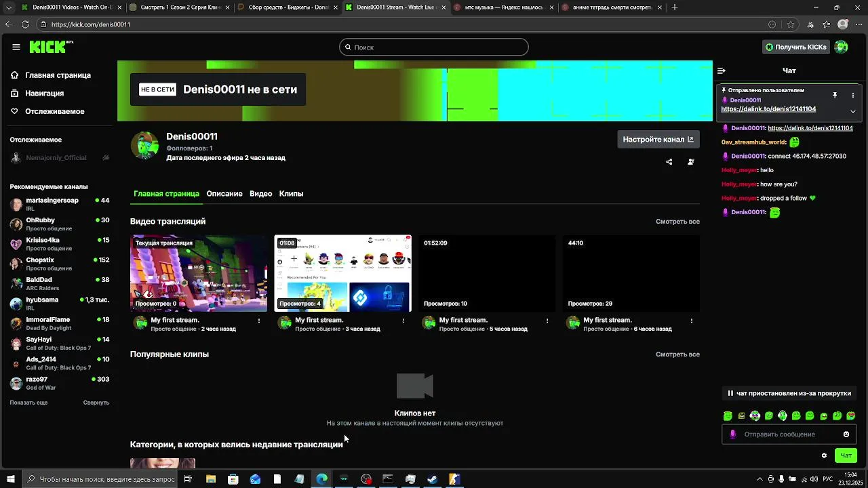The height and width of the screenshot is (488, 868).
Task: Click the Denis00011 channel avatar
Action: [144, 145]
